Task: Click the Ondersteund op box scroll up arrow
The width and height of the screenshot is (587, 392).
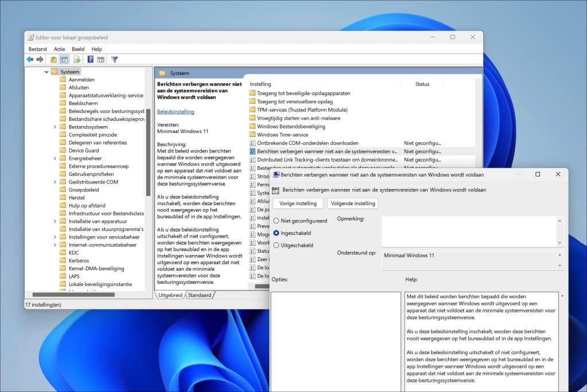Action: pyautogui.click(x=559, y=255)
